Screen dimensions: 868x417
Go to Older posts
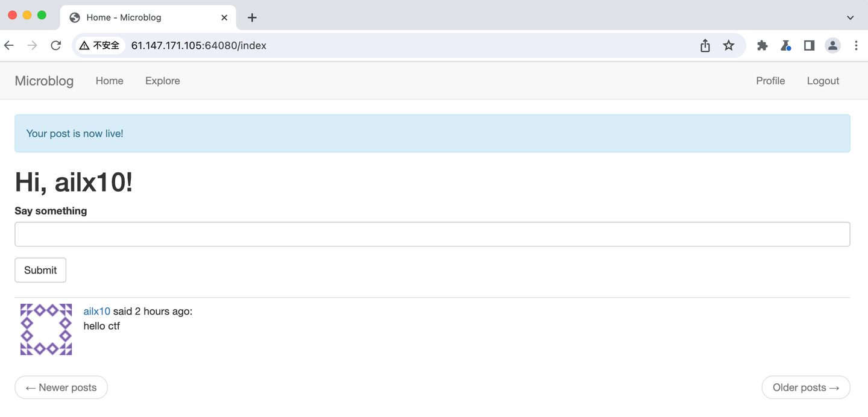pyautogui.click(x=805, y=387)
